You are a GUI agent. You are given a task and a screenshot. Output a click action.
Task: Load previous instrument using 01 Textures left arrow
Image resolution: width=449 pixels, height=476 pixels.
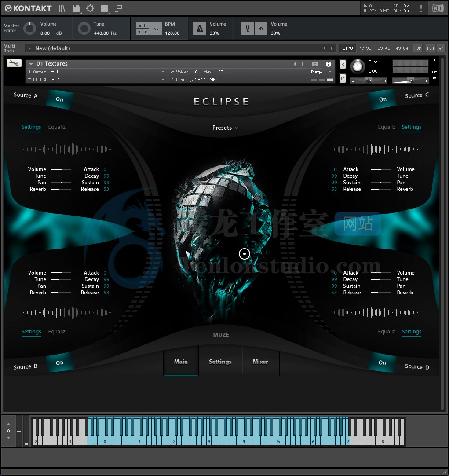[295, 64]
